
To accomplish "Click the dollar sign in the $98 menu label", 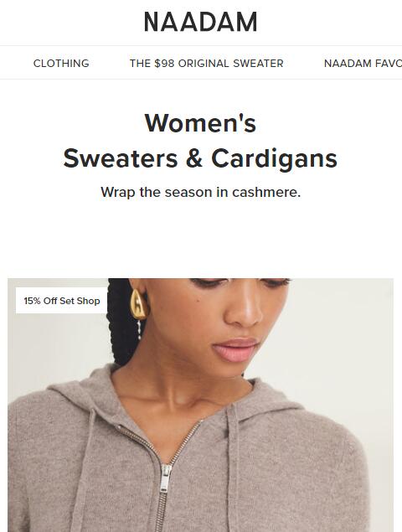I will click(x=157, y=64).
